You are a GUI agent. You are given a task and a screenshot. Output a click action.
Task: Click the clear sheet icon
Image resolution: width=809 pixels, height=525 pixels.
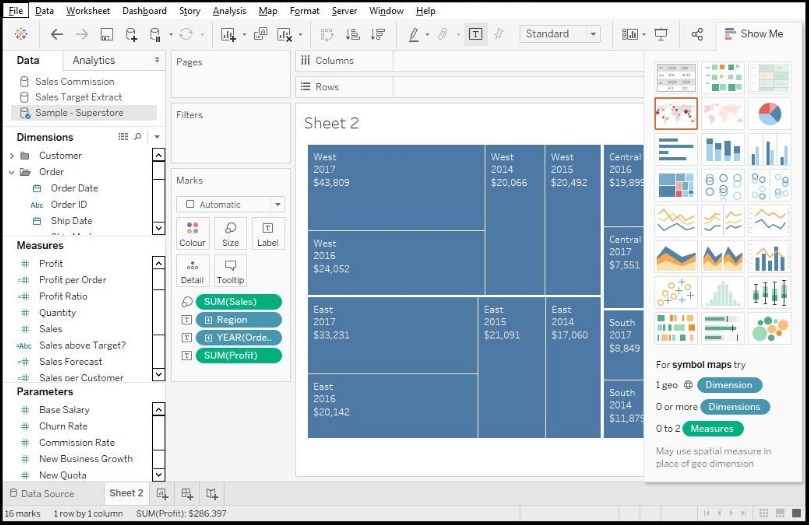click(284, 35)
